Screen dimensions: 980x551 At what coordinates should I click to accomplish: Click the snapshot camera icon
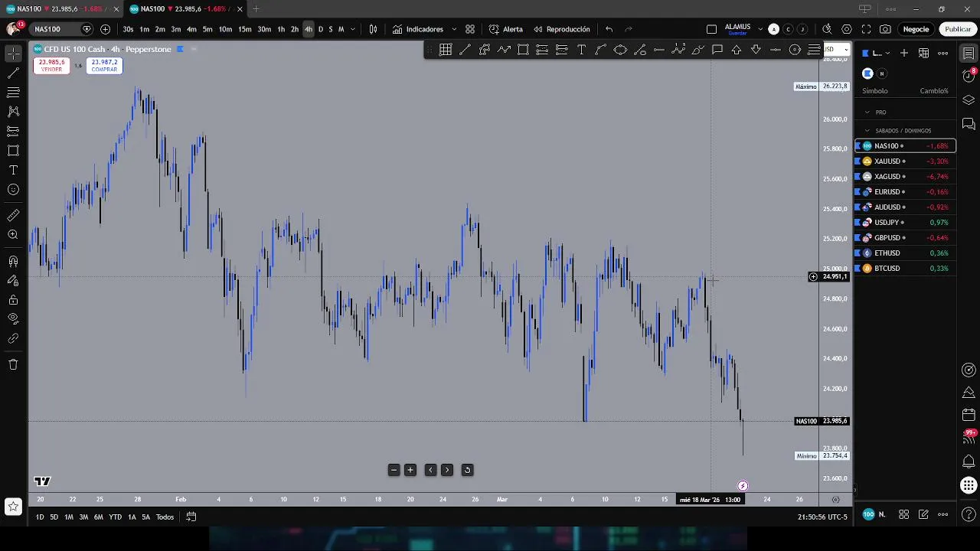885,29
